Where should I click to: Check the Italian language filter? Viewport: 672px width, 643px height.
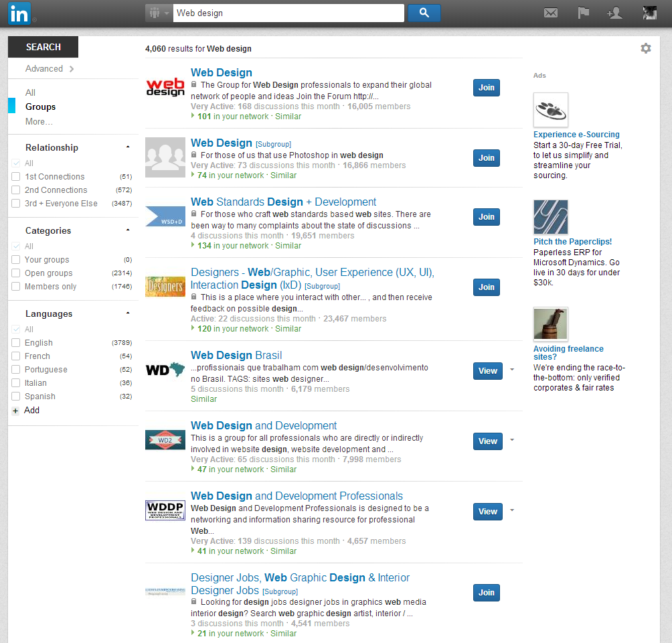16,382
